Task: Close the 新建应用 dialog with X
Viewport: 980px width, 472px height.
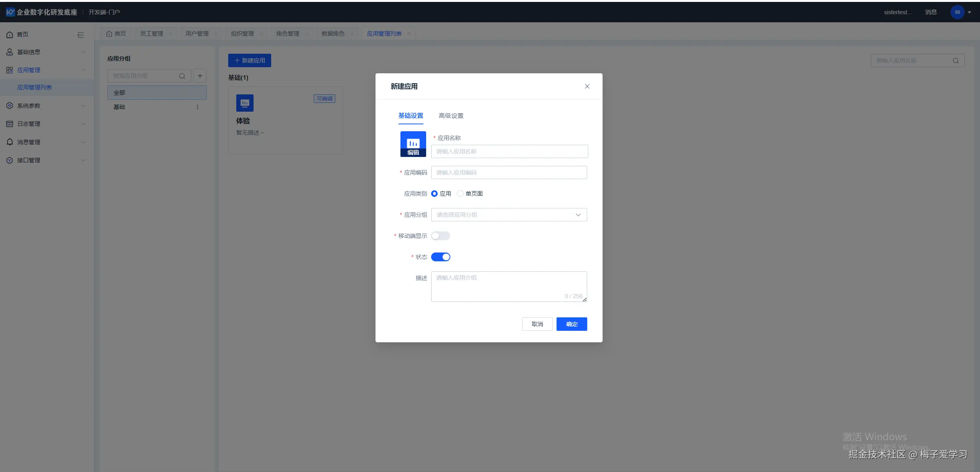Action: pos(587,86)
